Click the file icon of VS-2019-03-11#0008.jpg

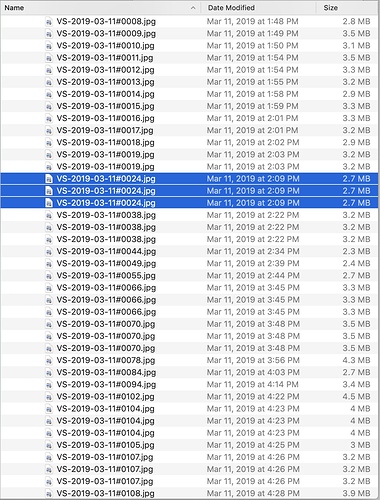49,22
